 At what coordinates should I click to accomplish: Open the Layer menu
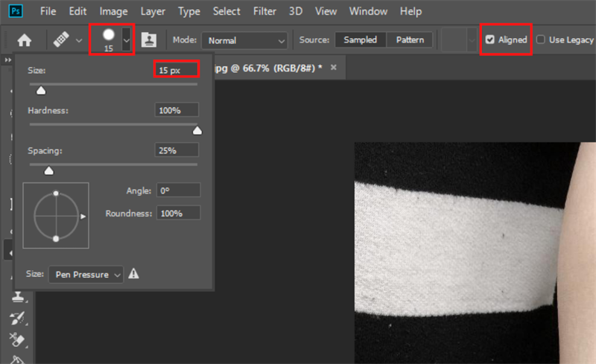click(153, 12)
